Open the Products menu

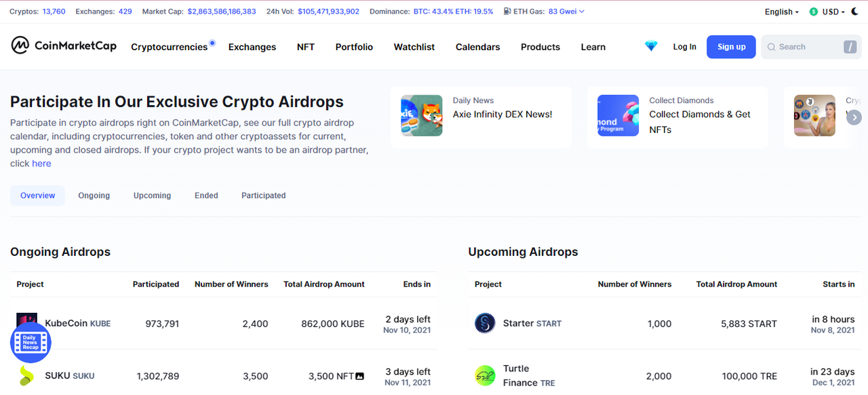[x=540, y=47]
